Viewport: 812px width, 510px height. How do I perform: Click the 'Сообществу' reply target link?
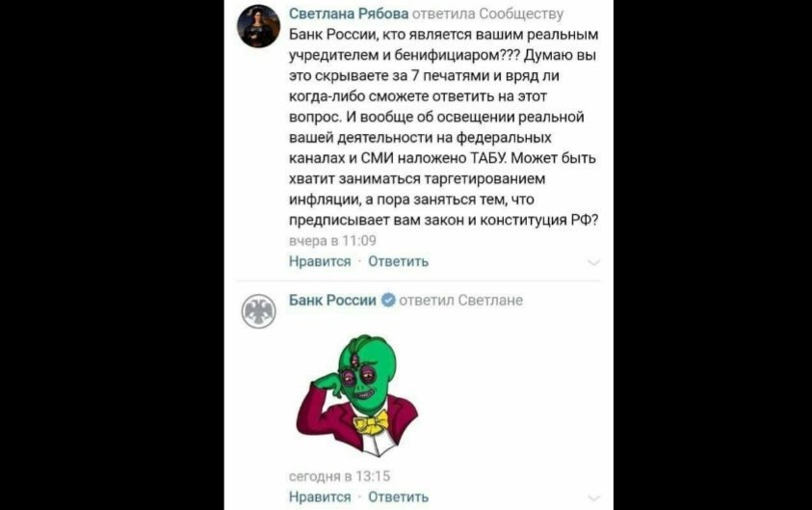tap(521, 14)
